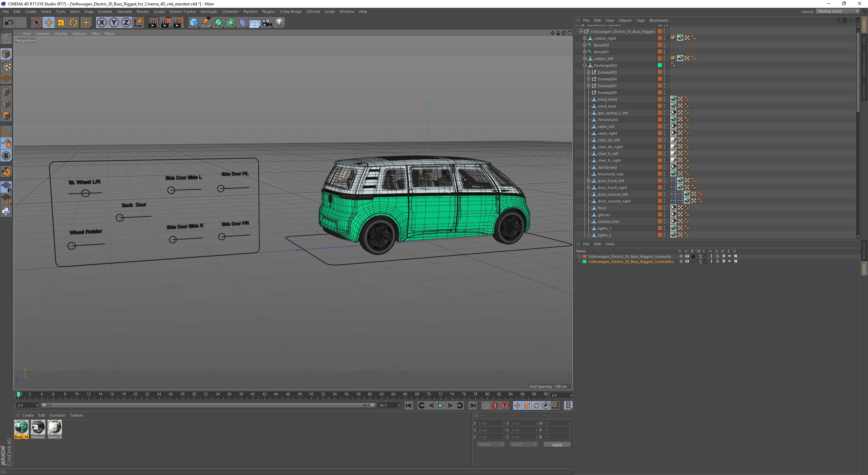This screenshot has height=475, width=868.
Task: Open the Character menu
Action: [x=230, y=12]
